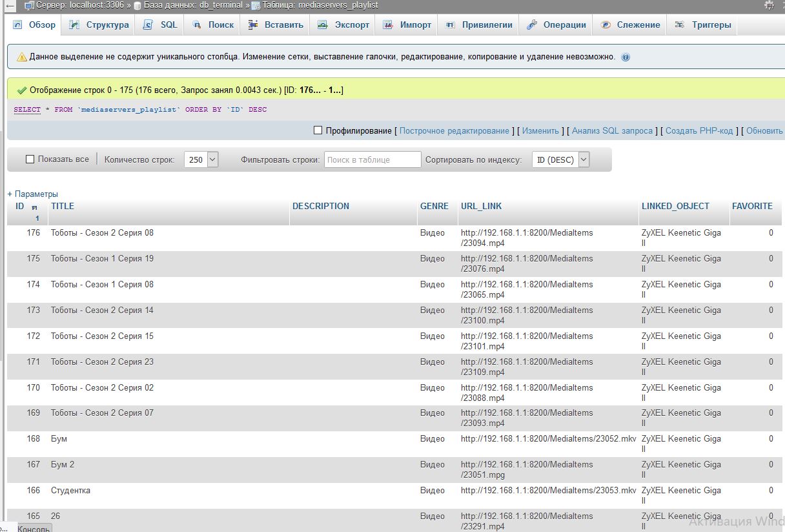Click the Построчное редактирование link

454,130
